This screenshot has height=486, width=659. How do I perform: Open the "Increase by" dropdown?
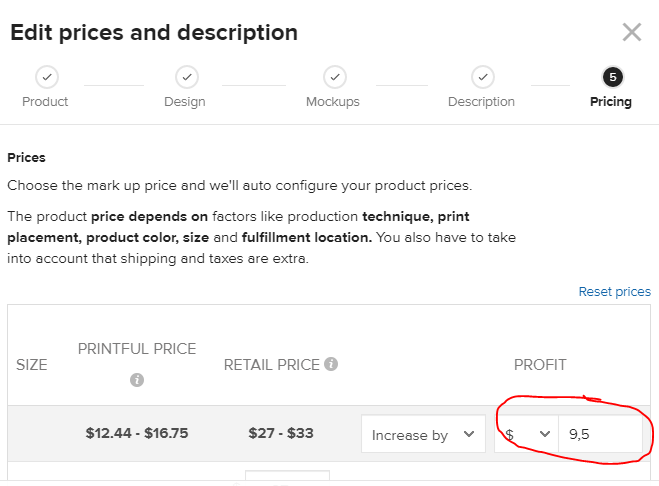point(423,435)
